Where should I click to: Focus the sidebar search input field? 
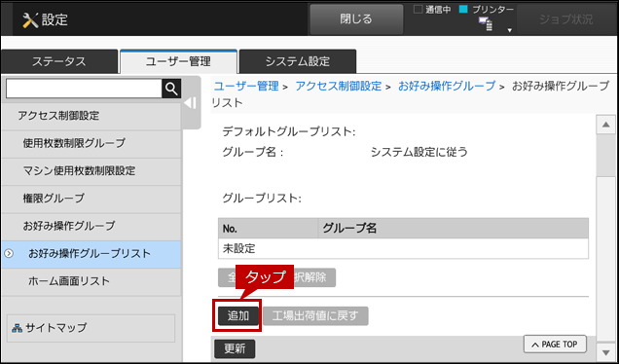[84, 89]
